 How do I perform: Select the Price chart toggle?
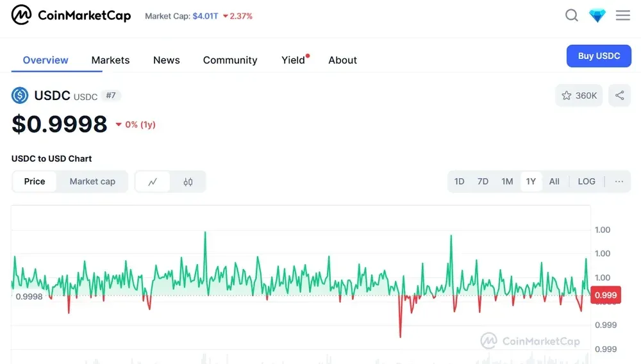(x=35, y=181)
